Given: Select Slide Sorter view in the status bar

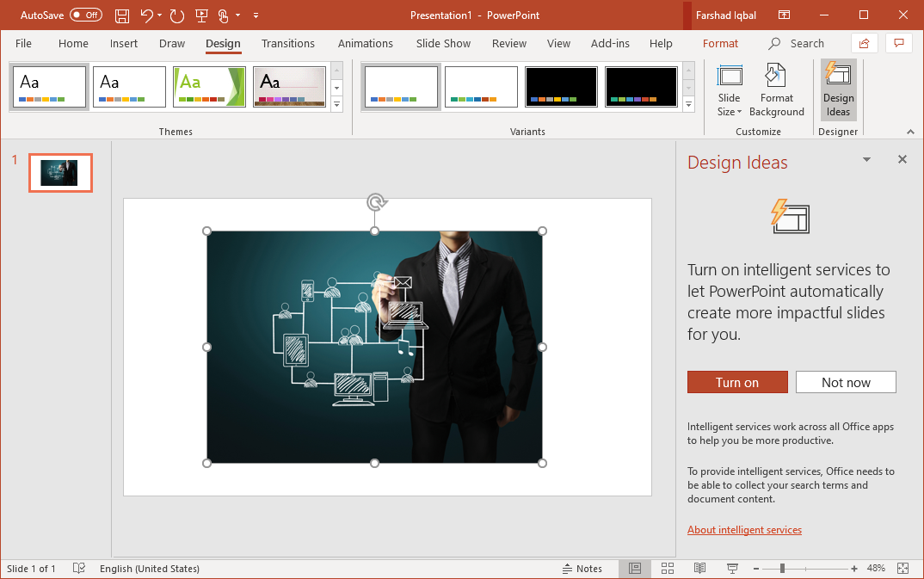Looking at the screenshot, I should (668, 568).
